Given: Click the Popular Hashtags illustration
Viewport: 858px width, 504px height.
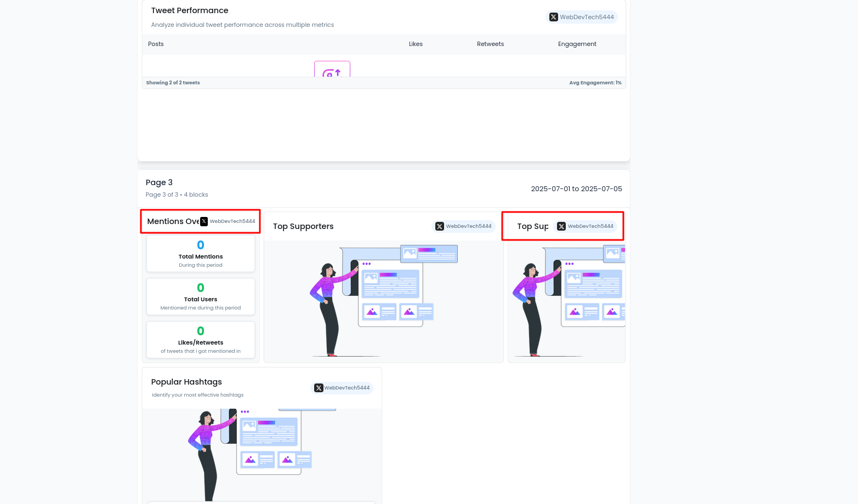Looking at the screenshot, I should (x=262, y=455).
